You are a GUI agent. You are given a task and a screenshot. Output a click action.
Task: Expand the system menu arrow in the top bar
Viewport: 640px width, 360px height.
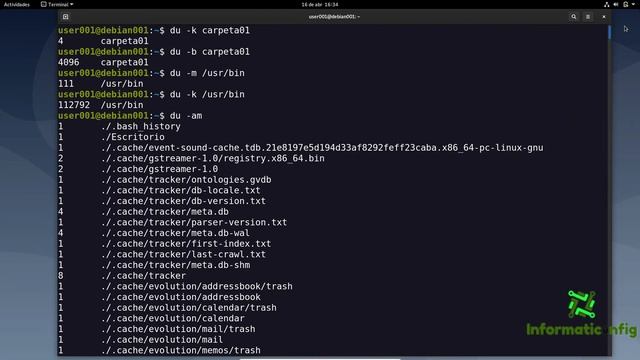click(633, 4)
